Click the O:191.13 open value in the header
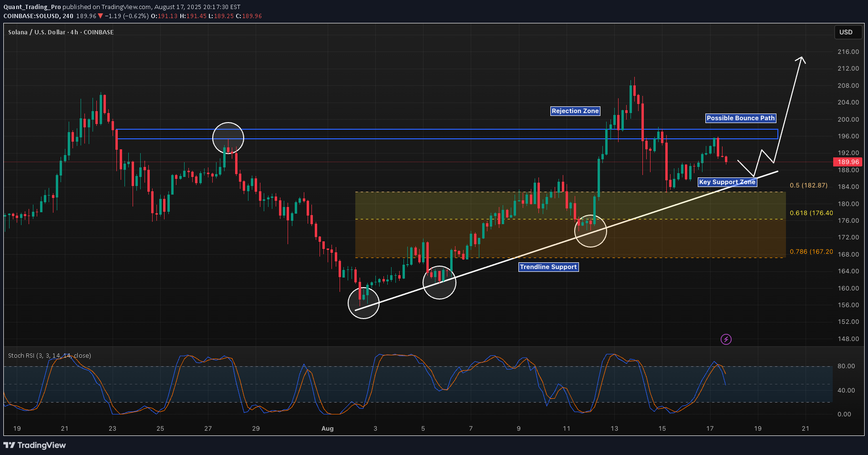 tap(164, 16)
